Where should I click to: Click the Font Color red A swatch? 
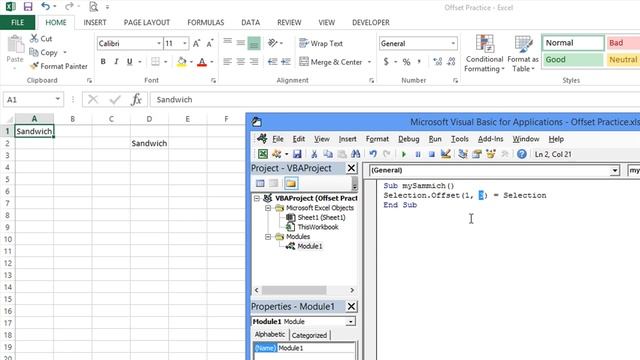tap(202, 62)
